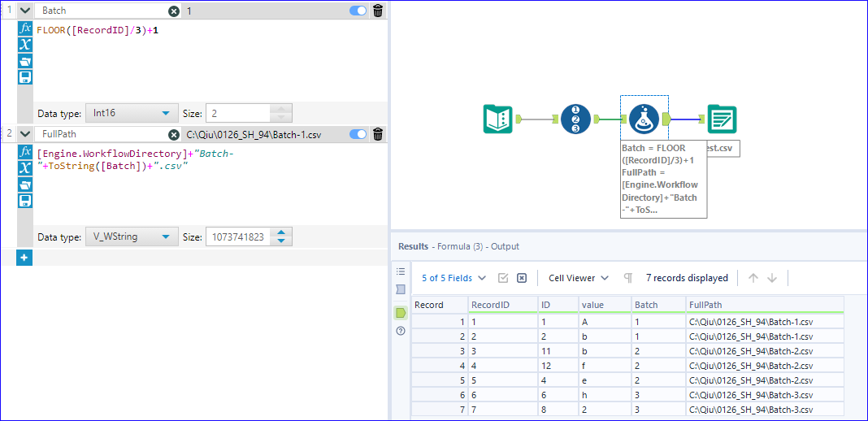Save the FullPath expression using disk icon
This screenshot has width=868, height=421.
point(25,200)
